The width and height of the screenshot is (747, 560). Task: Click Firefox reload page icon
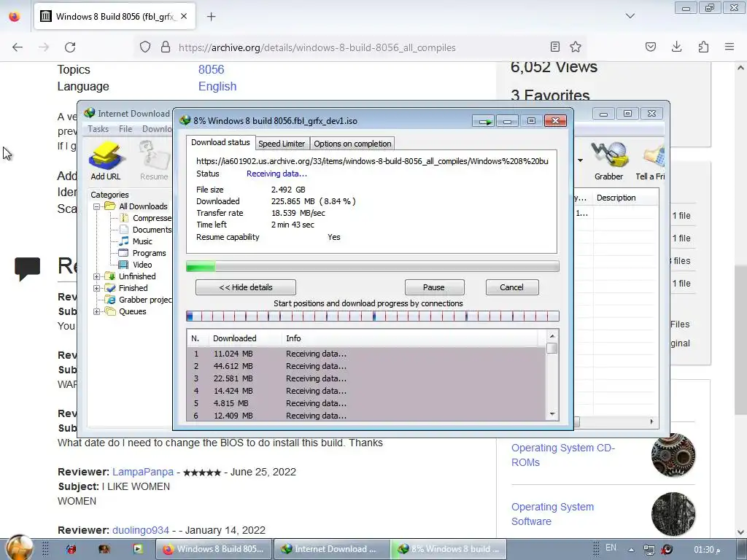(70, 47)
